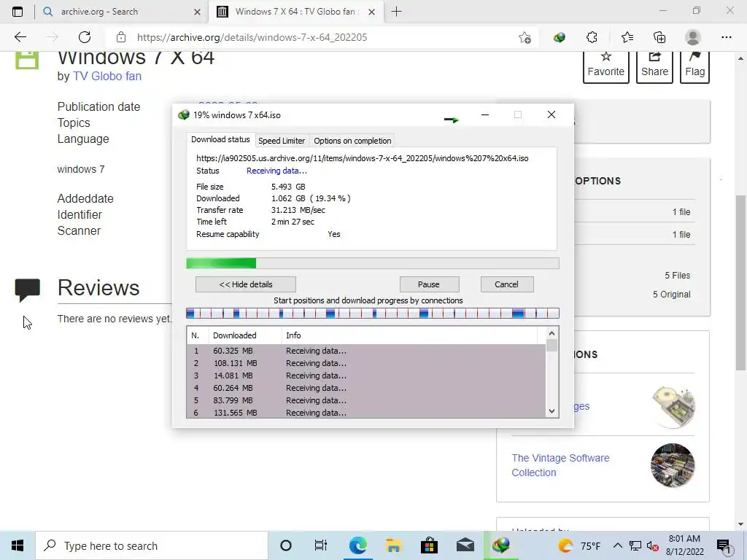Screen dimensions: 747x560
Task: Open Extensions puzzle icon
Action: coord(592,37)
